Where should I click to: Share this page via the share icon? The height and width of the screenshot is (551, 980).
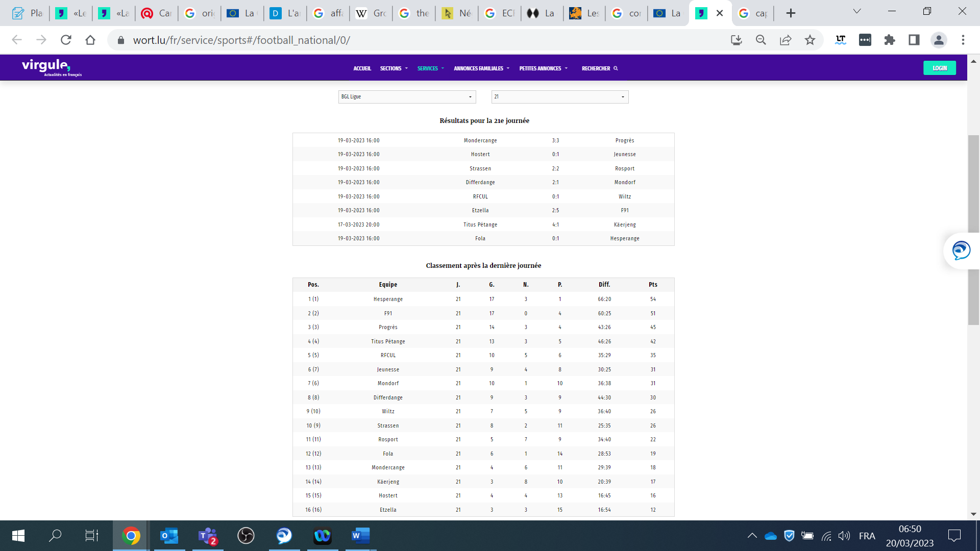click(x=786, y=40)
